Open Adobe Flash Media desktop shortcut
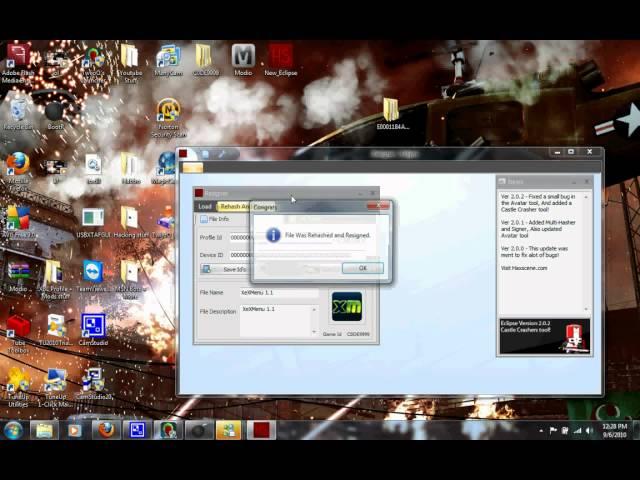 click(18, 63)
